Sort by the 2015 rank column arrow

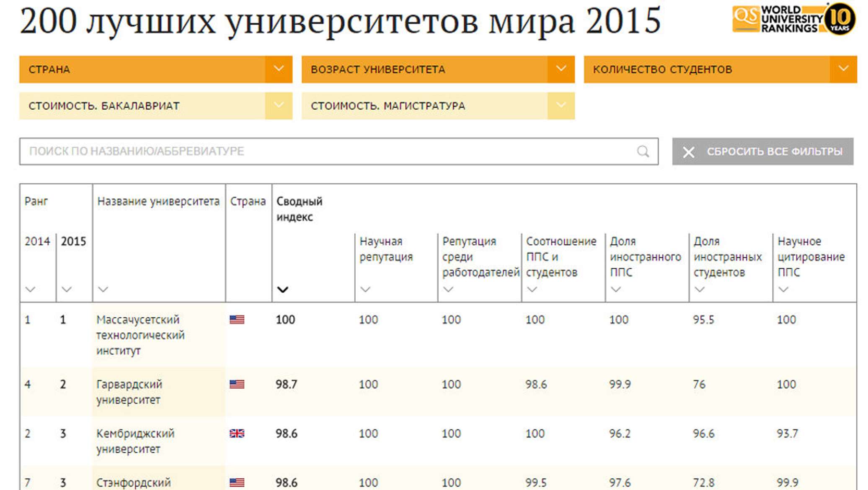click(x=67, y=289)
